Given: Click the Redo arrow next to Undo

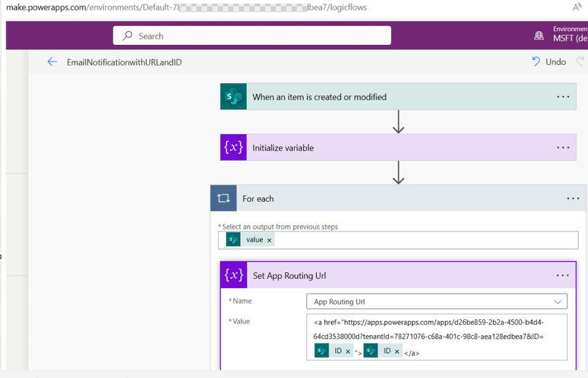Looking at the screenshot, I should click(x=580, y=62).
